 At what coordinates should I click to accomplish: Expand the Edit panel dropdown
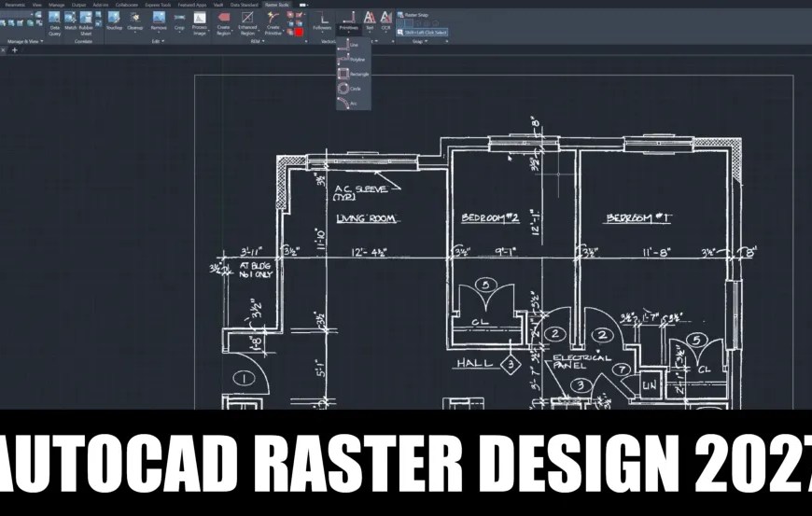[x=158, y=41]
